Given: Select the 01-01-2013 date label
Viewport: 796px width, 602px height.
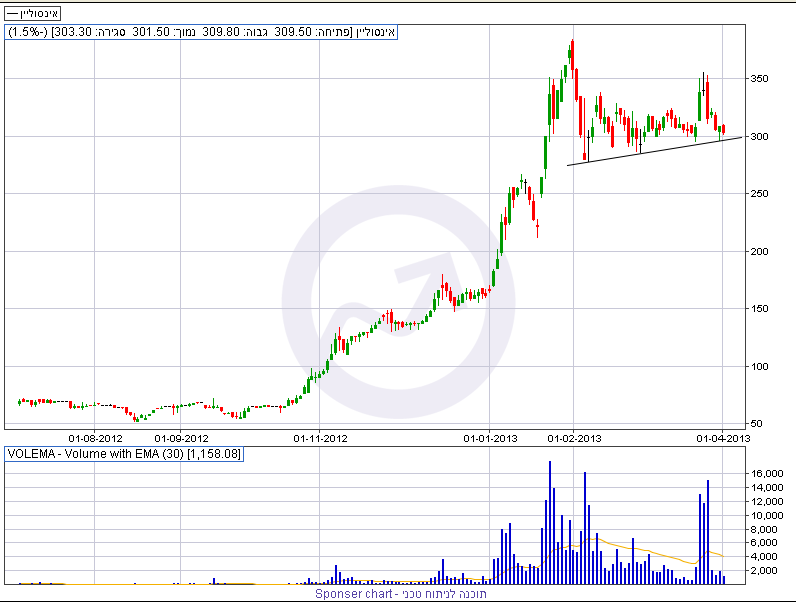Looking at the screenshot, I should tap(490, 439).
